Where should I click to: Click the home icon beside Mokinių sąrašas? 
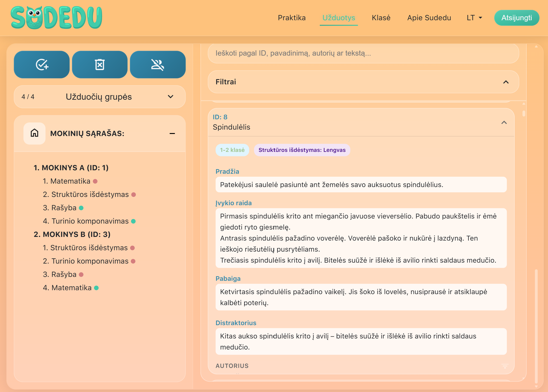point(34,133)
